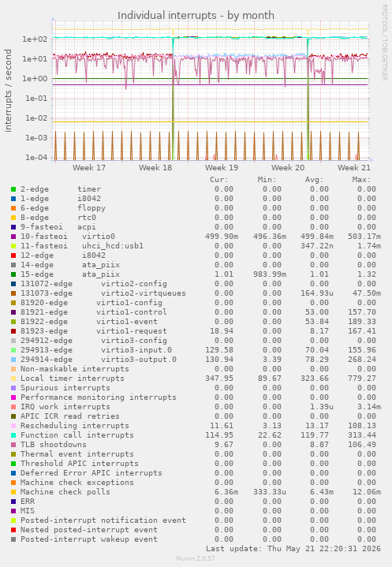Click the graph title Individual interrupts - by month
The width and height of the screenshot is (392, 567).
coord(196,16)
